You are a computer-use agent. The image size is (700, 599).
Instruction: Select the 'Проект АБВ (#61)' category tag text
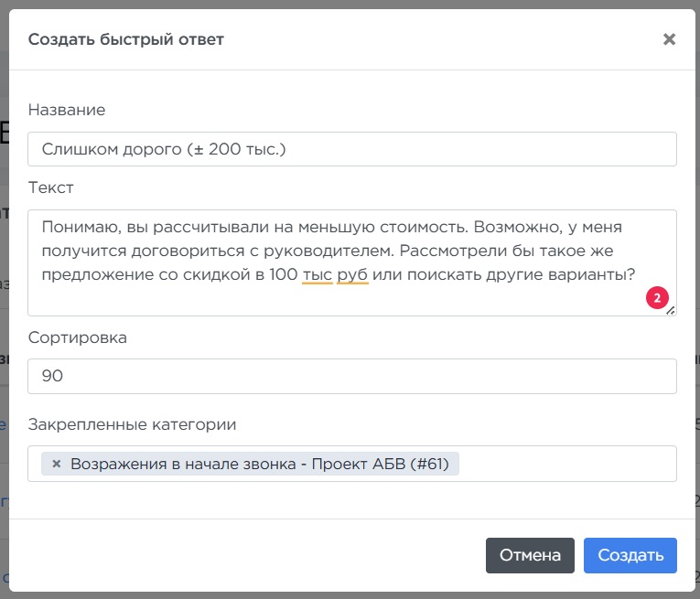[380, 464]
